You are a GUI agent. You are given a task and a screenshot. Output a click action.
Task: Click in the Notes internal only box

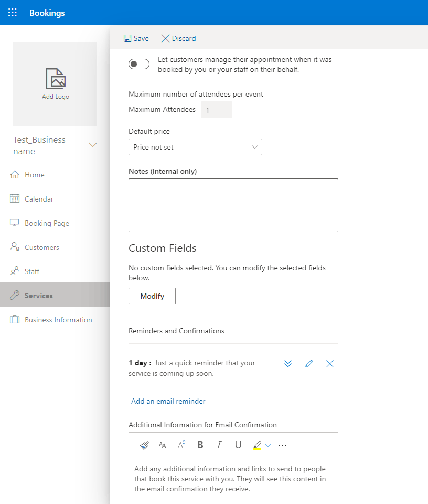pos(233,205)
